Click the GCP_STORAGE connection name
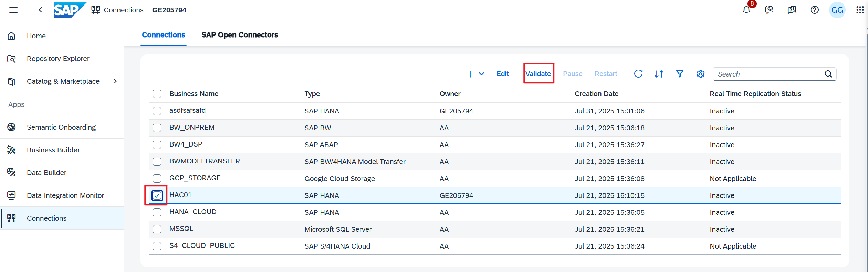The image size is (868, 272). 195,178
